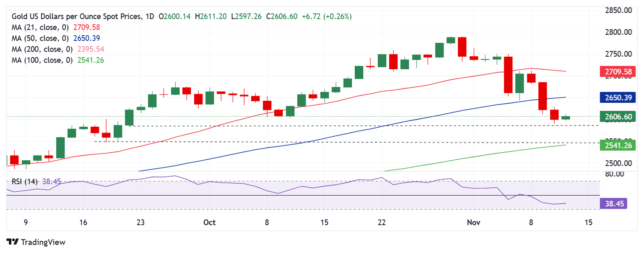Click the TradingView text link
This screenshot has height=253, width=644.
tap(43, 242)
